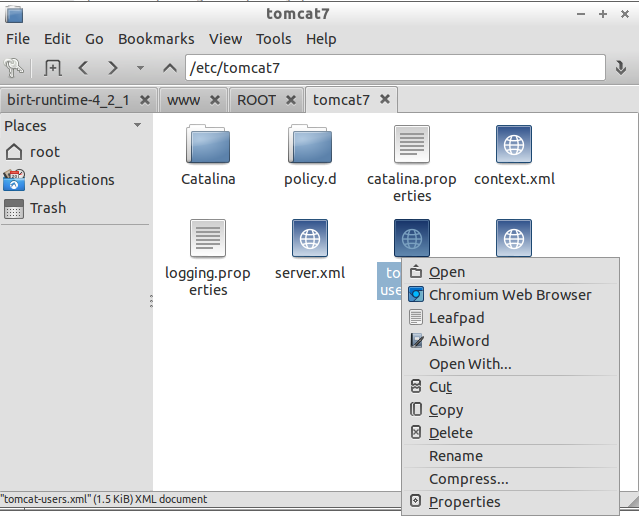Go forward to the next folder
Screen dimensions: 639x519
point(113,68)
